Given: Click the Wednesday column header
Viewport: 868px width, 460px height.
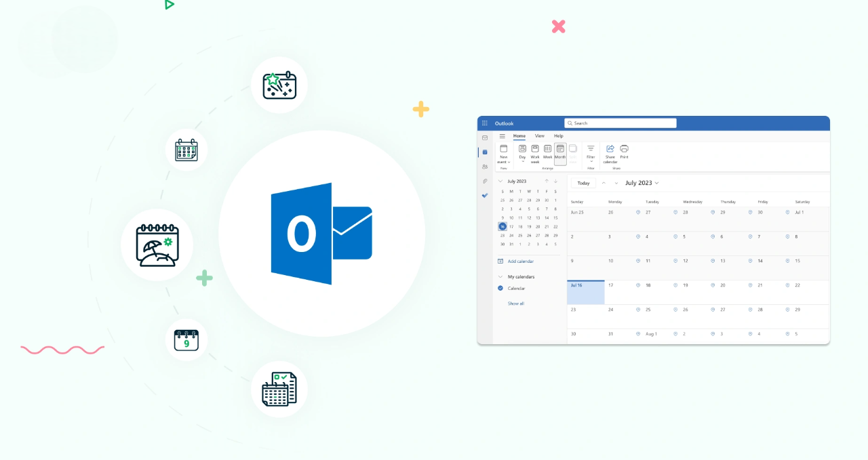Looking at the screenshot, I should [692, 201].
